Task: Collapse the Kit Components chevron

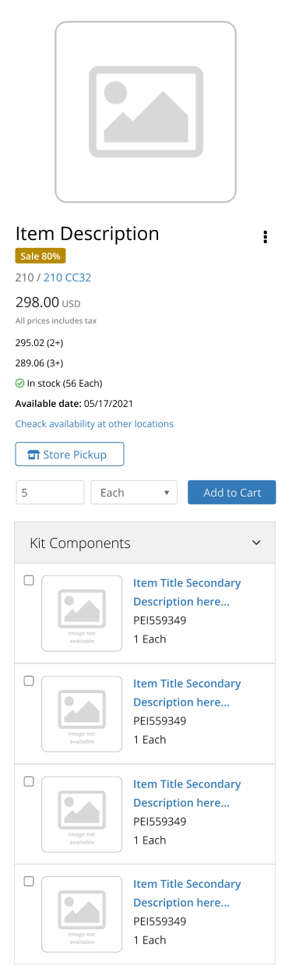Action: point(257,543)
